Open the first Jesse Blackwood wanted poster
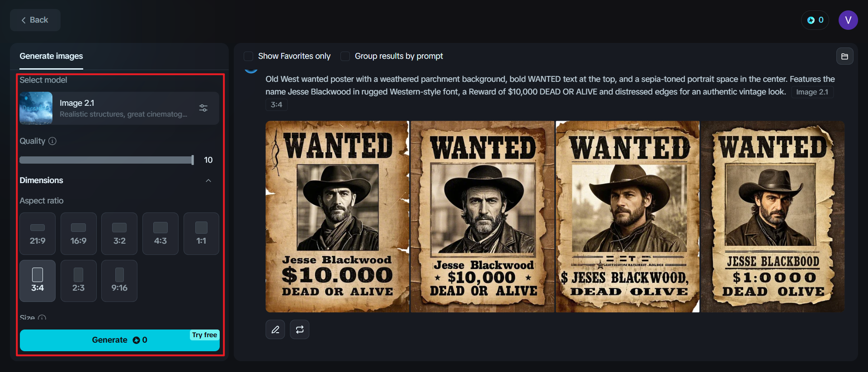 [337, 216]
